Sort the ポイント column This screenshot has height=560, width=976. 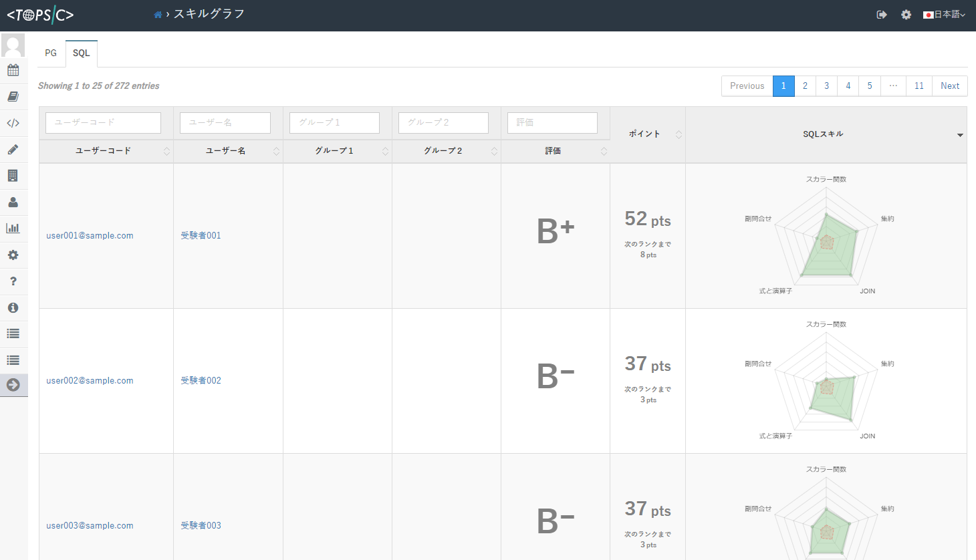tap(679, 134)
